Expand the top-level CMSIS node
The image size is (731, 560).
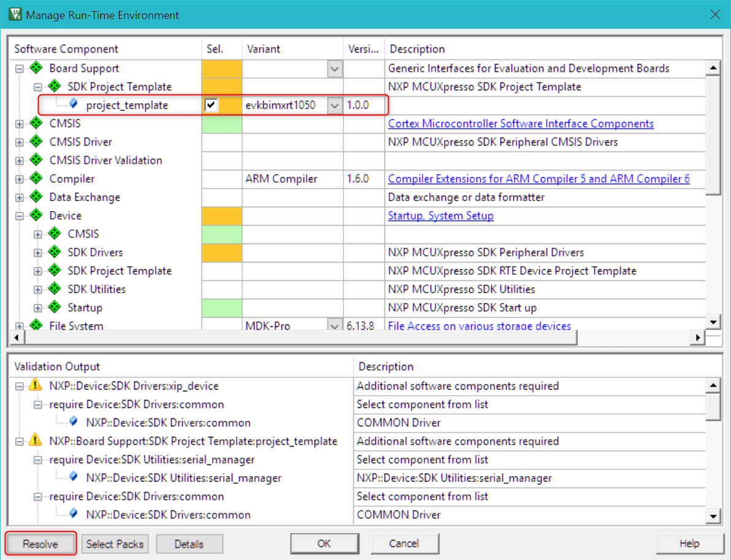[x=19, y=124]
